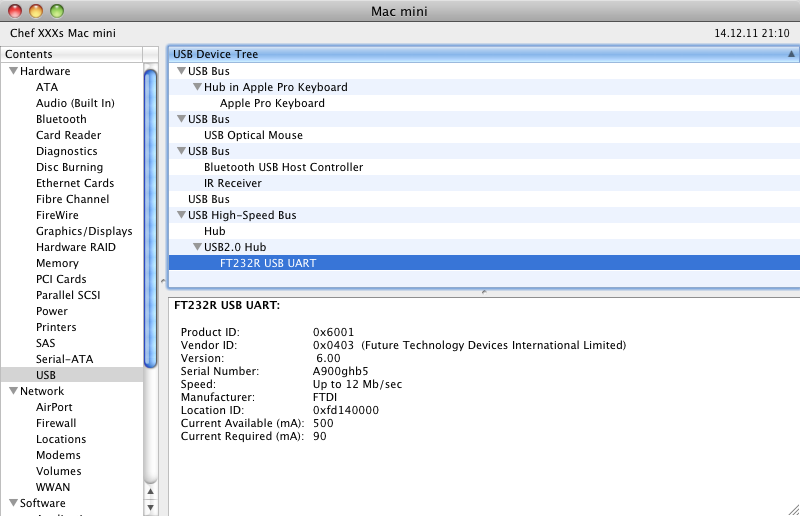This screenshot has height=516, width=800.
Task: Select the highlighted USB sidebar entry
Action: coord(72,375)
